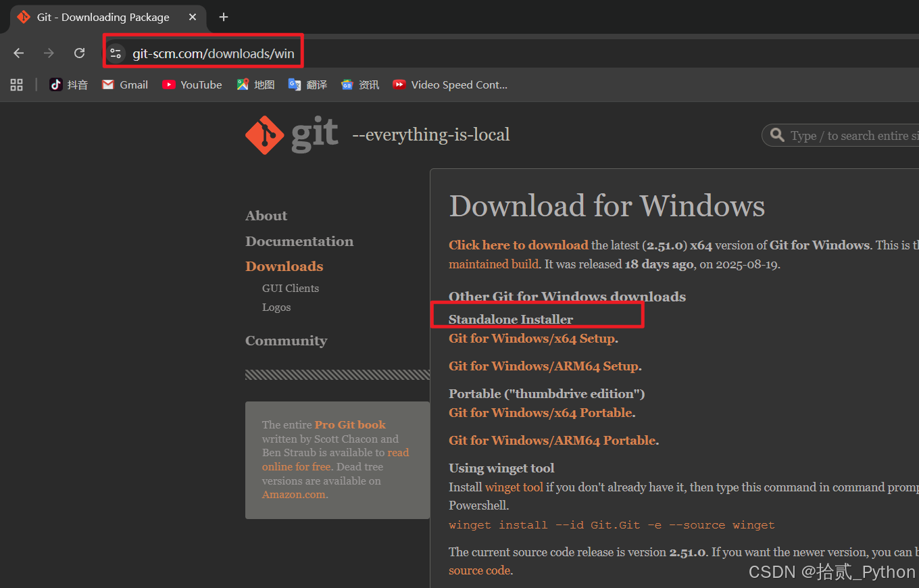
Task: Open Logos sidebar item
Action: coord(276,307)
